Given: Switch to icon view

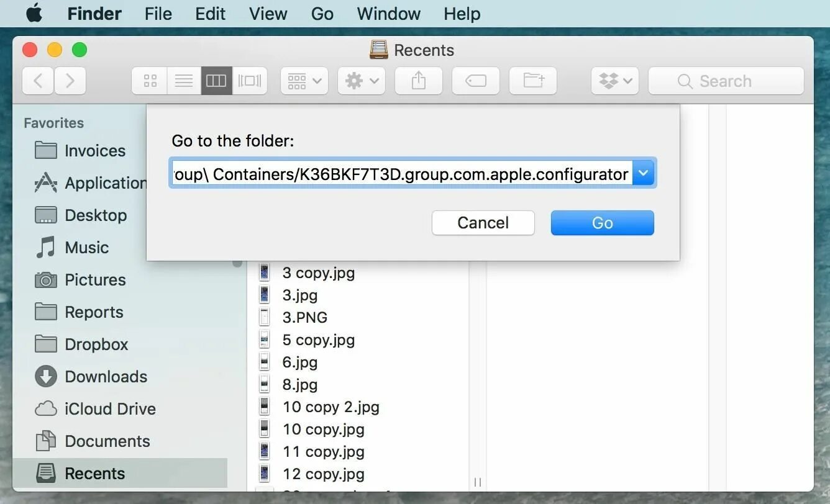Looking at the screenshot, I should (x=150, y=81).
